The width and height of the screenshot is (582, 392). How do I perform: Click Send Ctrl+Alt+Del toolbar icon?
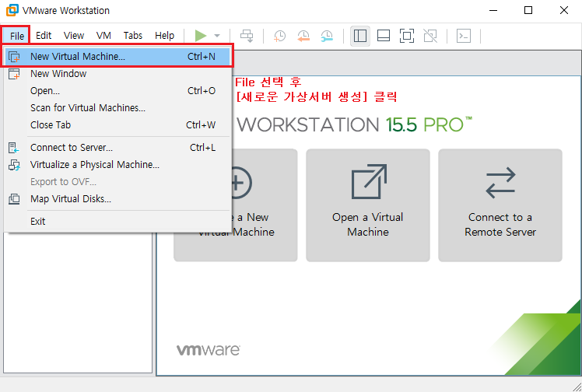click(x=247, y=36)
